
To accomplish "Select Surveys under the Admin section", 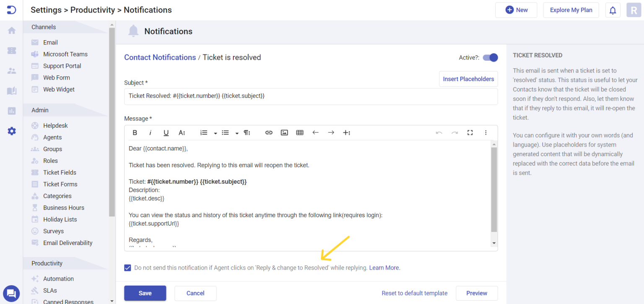I will [x=54, y=231].
